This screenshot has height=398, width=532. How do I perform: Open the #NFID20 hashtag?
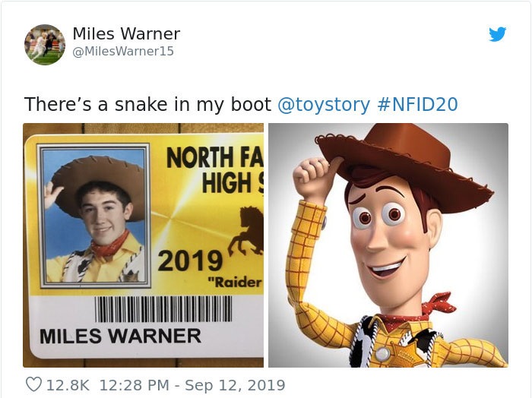417,104
